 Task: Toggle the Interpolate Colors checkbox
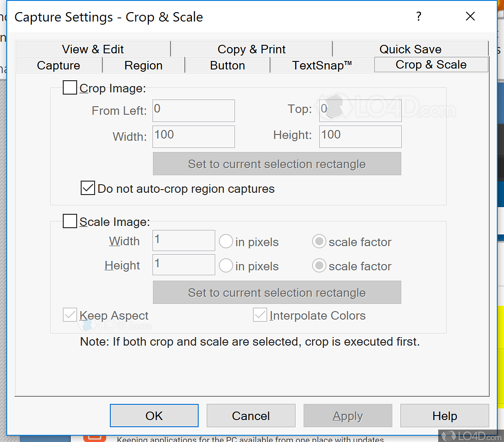coord(260,316)
